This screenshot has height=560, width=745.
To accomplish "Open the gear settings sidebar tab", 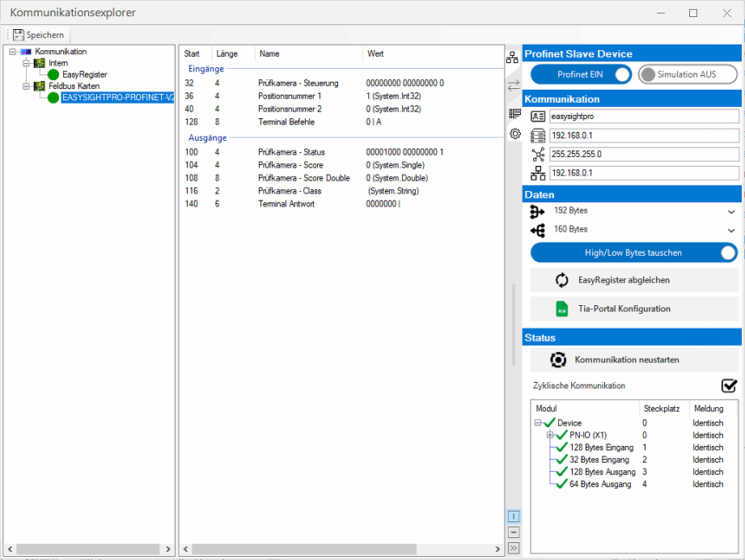I will pos(514,134).
